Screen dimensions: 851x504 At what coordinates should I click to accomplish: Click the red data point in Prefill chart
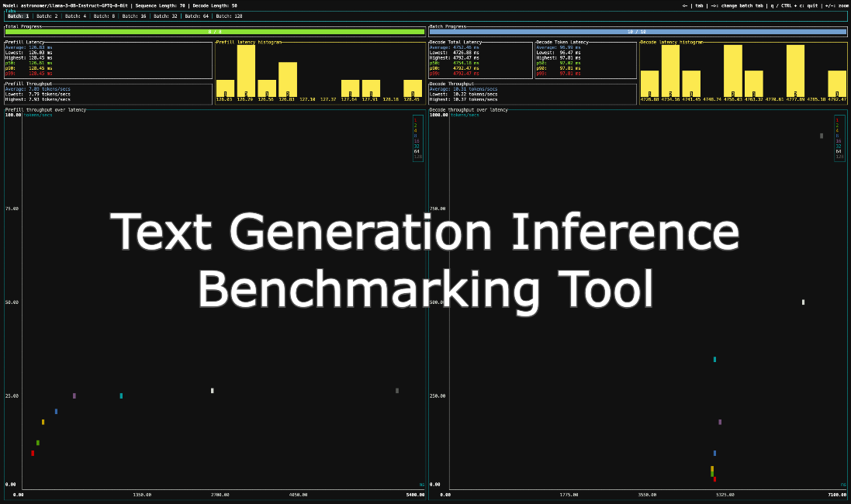(x=33, y=453)
